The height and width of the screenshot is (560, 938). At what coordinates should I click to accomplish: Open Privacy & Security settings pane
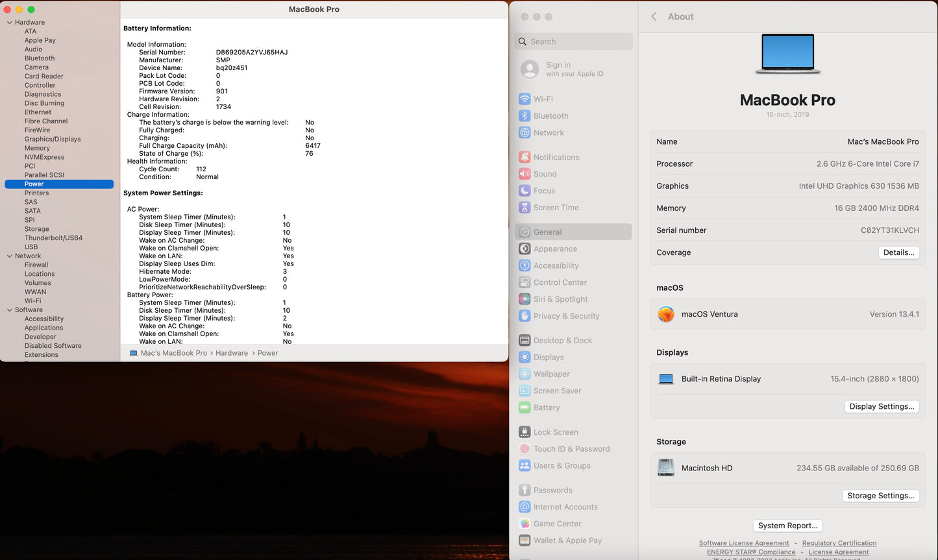click(x=566, y=316)
